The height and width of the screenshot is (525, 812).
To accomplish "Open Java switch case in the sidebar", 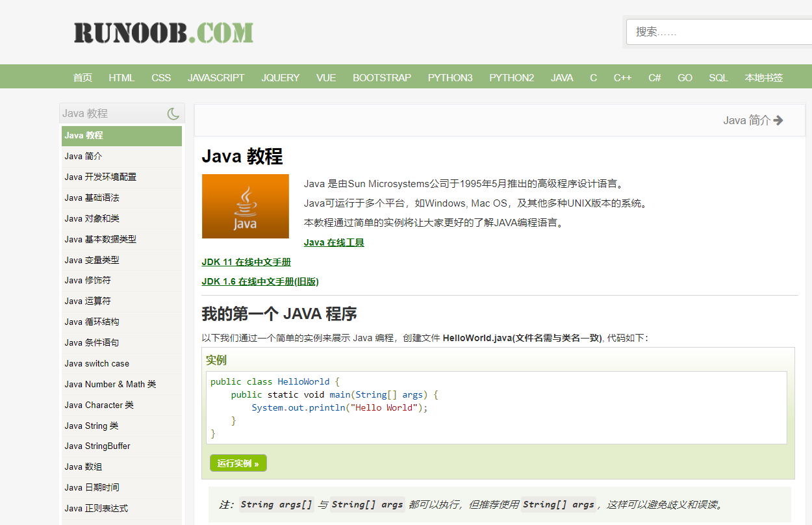I will pos(121,364).
